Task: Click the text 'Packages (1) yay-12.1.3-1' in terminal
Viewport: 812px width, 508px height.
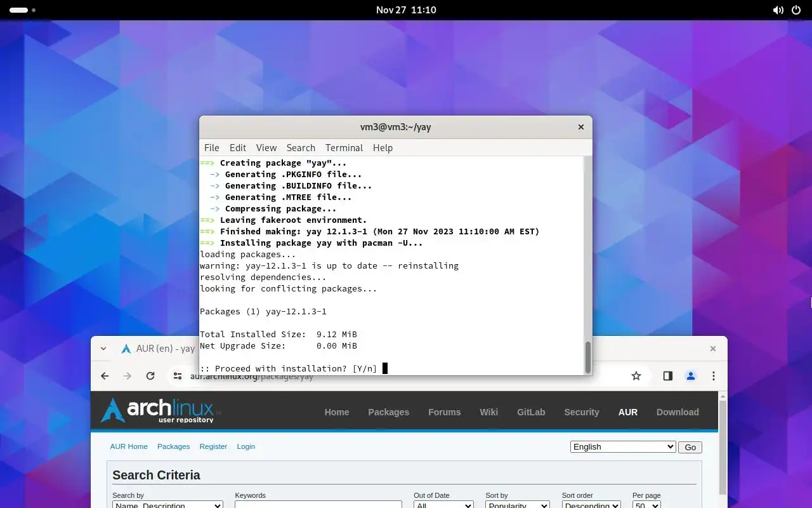Action: 263,311
